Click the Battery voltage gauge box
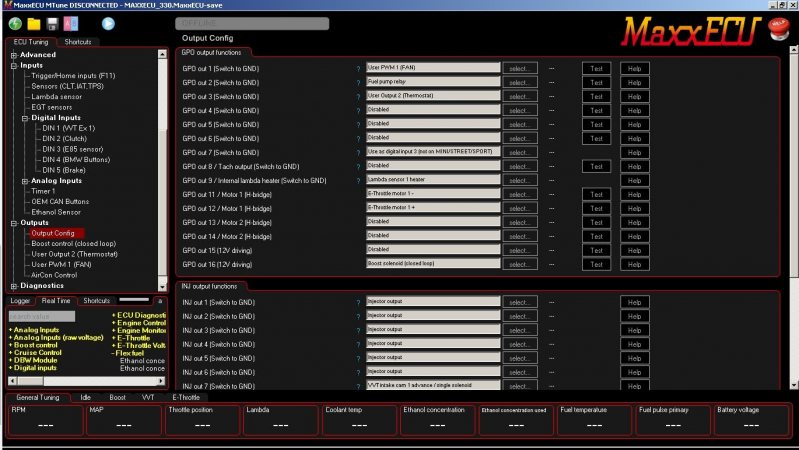 pyautogui.click(x=751, y=419)
